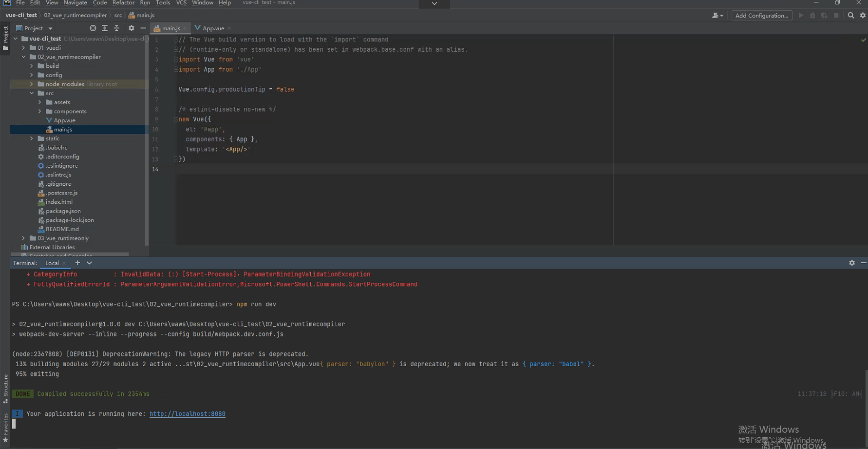This screenshot has height=449, width=868.
Task: Hide the terminal panel with minimize icon
Action: click(x=863, y=263)
